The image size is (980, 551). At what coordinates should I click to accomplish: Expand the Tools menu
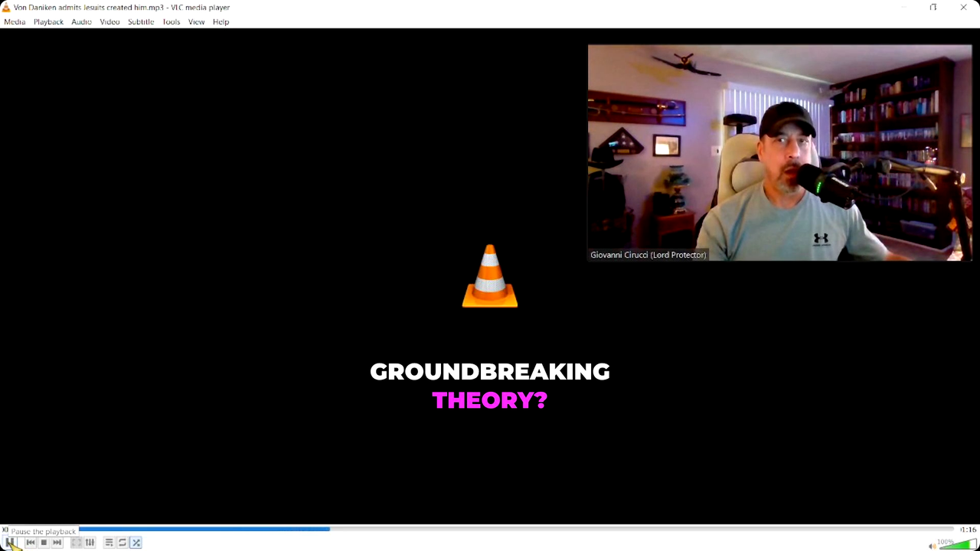[171, 22]
